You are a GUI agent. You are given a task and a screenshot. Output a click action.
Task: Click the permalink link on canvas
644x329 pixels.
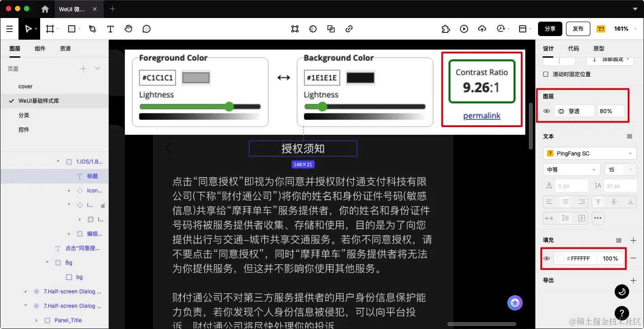pos(481,115)
